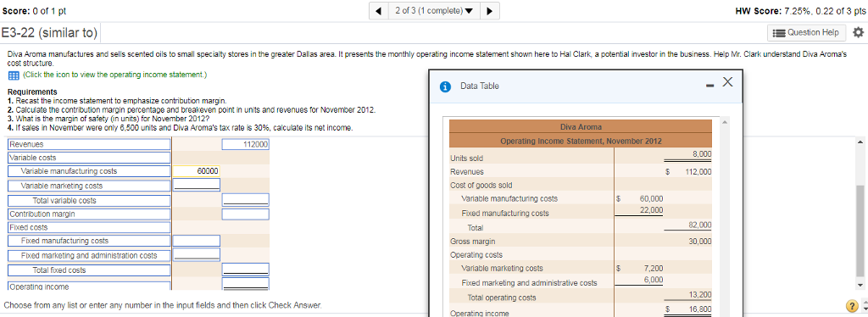The height and width of the screenshot is (317, 868).
Task: Select the Contribution margin amount field
Action: [x=246, y=214]
